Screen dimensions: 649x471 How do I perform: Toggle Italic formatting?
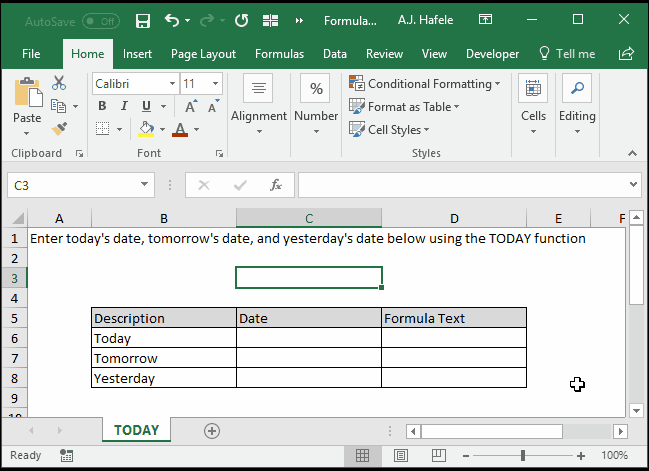[124, 106]
